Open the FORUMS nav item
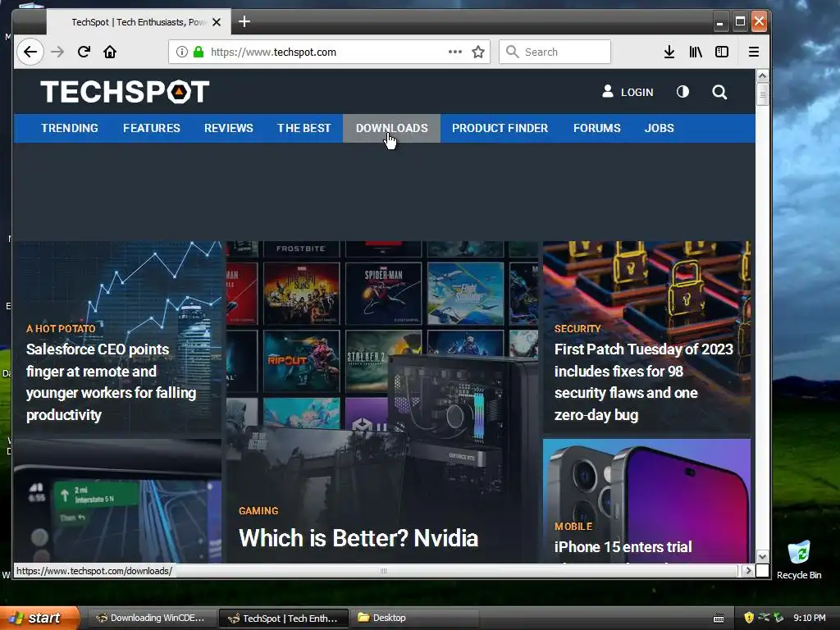Image resolution: width=840 pixels, height=630 pixels. 597,128
